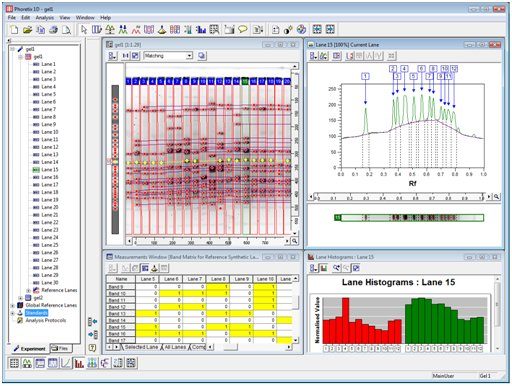Expand the Reference Lanes tree node
Screen dimensions: 512x386
(x=28, y=290)
